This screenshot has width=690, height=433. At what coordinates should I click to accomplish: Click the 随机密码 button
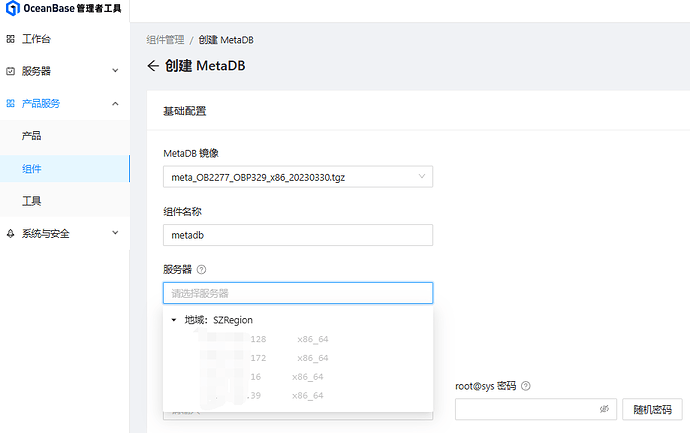[x=652, y=410]
